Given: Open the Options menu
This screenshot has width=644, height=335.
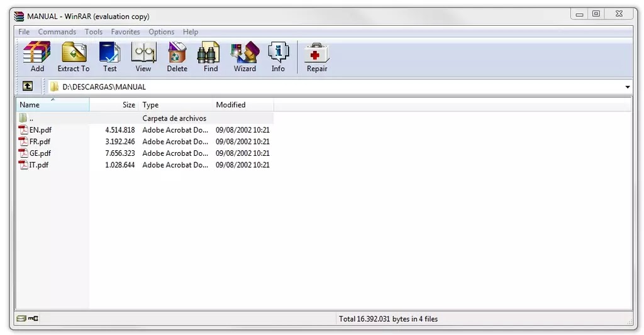Looking at the screenshot, I should [162, 31].
